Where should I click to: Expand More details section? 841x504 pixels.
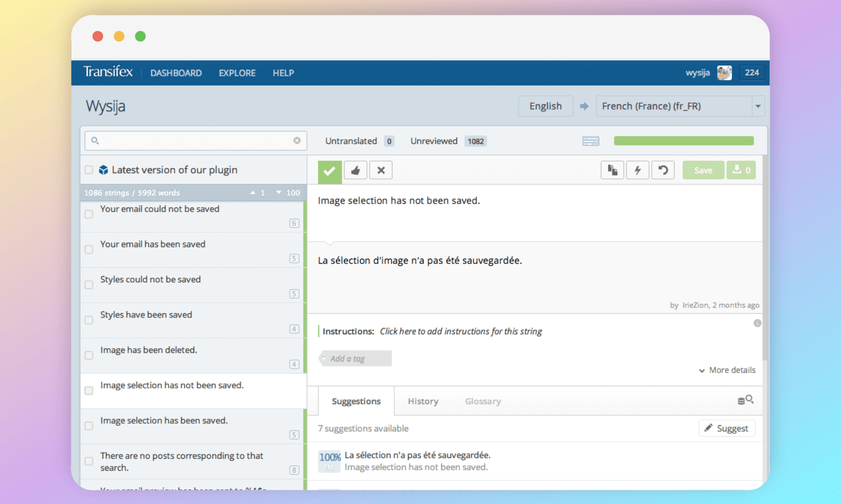click(x=727, y=370)
